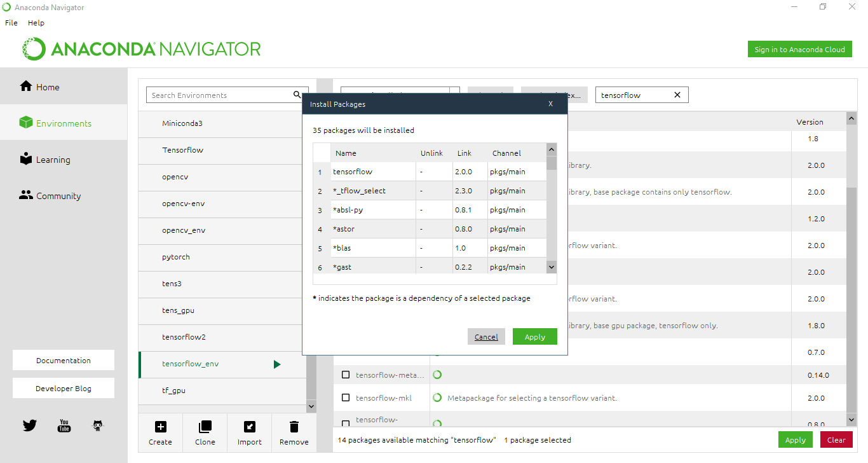Tick the tensorflow-mkl package checkbox
Screen dimensions: 868x463
coord(346,398)
